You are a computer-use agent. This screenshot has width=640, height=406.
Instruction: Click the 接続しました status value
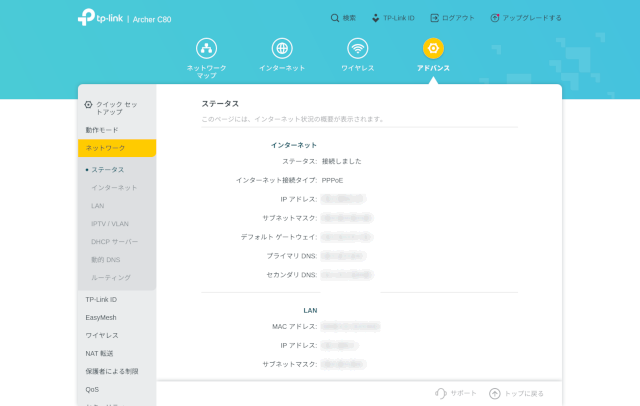point(342,161)
